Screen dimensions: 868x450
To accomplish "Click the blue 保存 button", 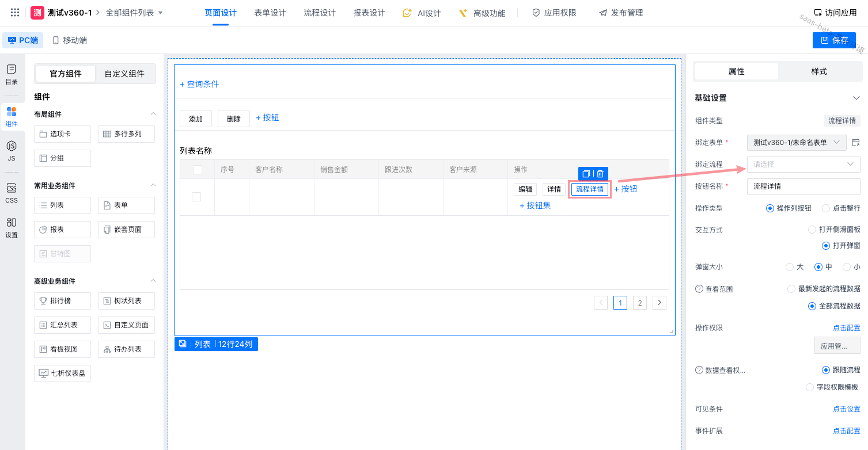I will [834, 40].
